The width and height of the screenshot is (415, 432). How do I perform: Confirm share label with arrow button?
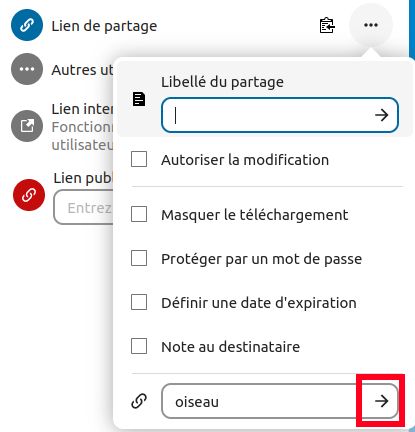click(x=381, y=115)
